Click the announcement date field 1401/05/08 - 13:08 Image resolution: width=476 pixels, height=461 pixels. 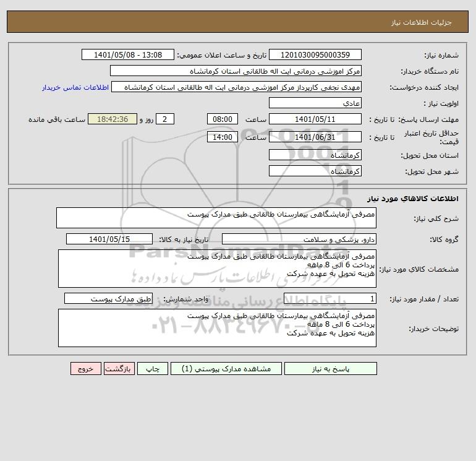pyautogui.click(x=128, y=54)
